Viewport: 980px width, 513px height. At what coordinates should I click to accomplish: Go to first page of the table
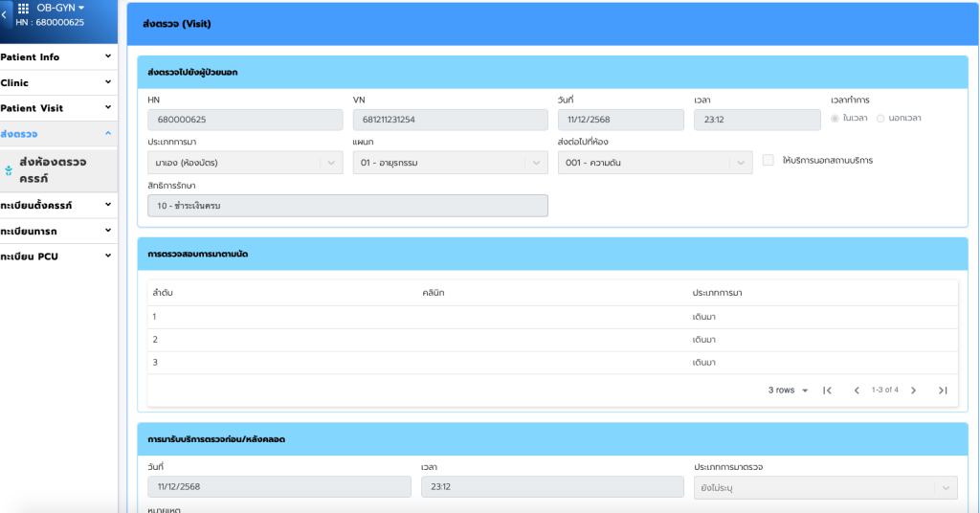point(828,390)
